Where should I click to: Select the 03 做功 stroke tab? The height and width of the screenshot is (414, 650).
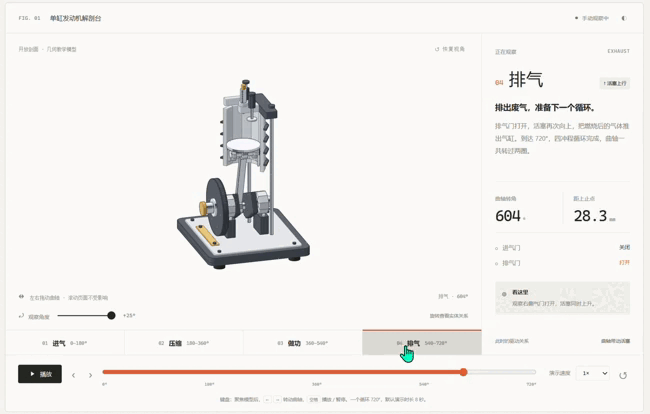click(303, 343)
